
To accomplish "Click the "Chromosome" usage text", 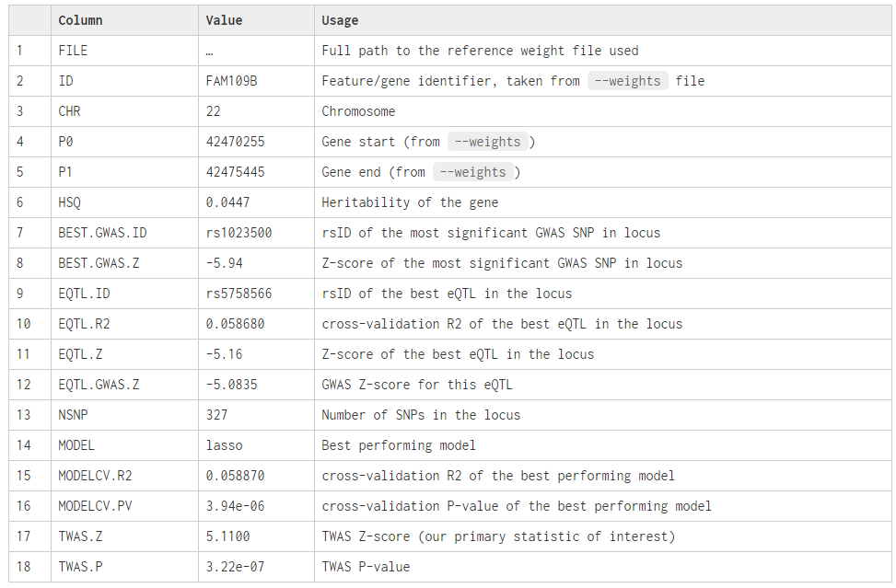I will tap(358, 111).
